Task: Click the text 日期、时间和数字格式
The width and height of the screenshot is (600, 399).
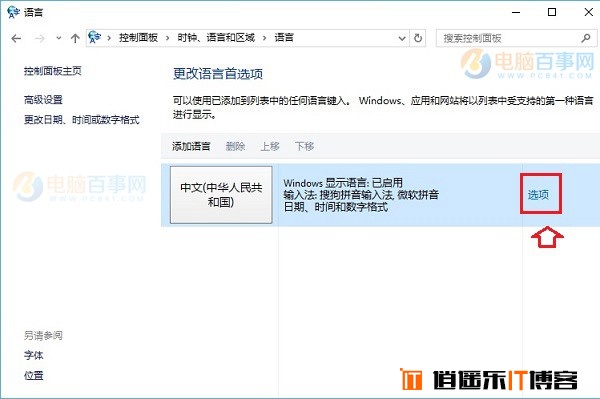Action: pyautogui.click(x=336, y=207)
